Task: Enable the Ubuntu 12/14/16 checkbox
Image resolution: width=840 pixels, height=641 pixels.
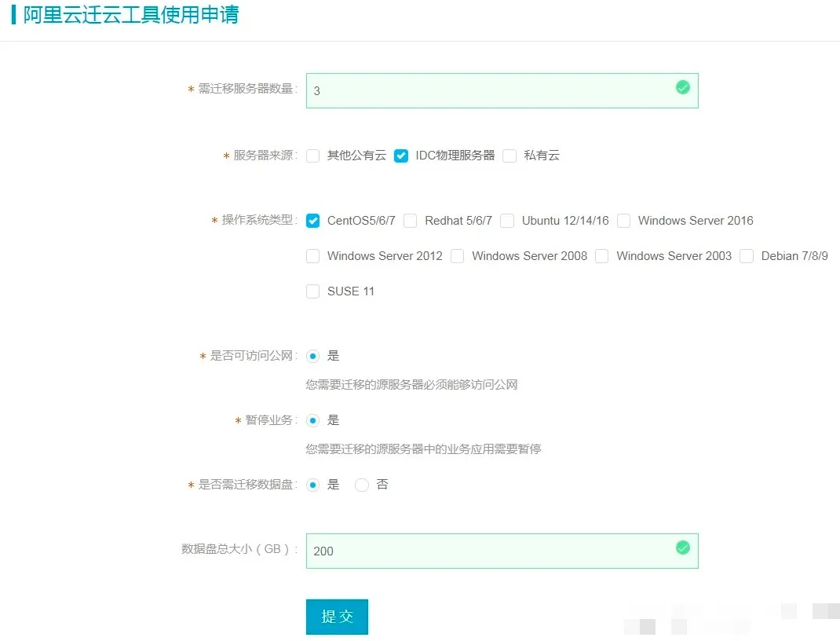Action: pos(507,221)
